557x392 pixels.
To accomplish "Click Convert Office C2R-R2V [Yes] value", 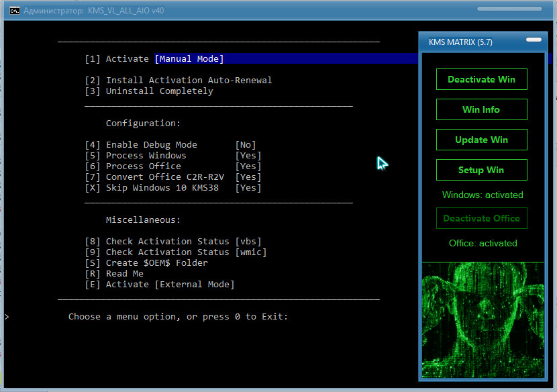I will click(x=248, y=177).
